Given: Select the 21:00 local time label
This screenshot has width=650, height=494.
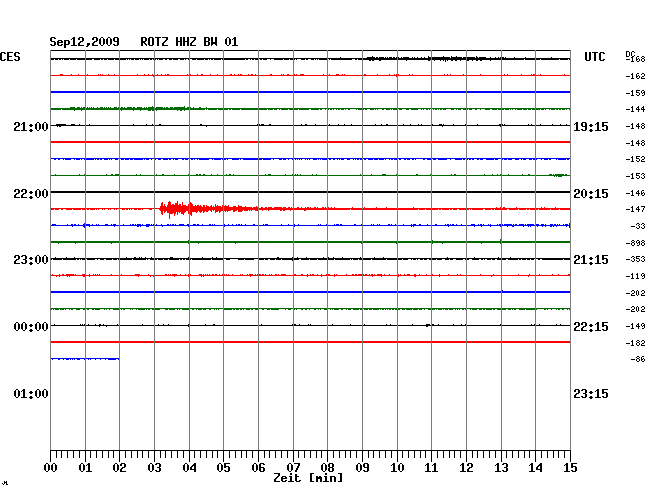Looking at the screenshot, I should click(31, 127).
